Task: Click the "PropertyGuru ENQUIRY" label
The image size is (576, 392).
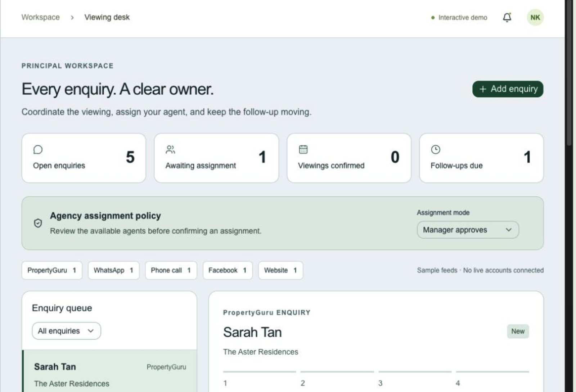Action: (x=267, y=312)
